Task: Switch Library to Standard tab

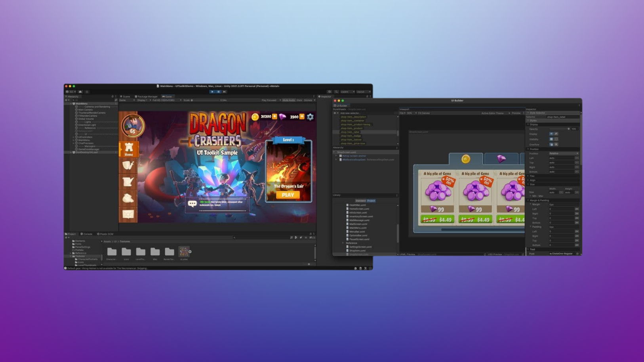Action: (x=360, y=201)
